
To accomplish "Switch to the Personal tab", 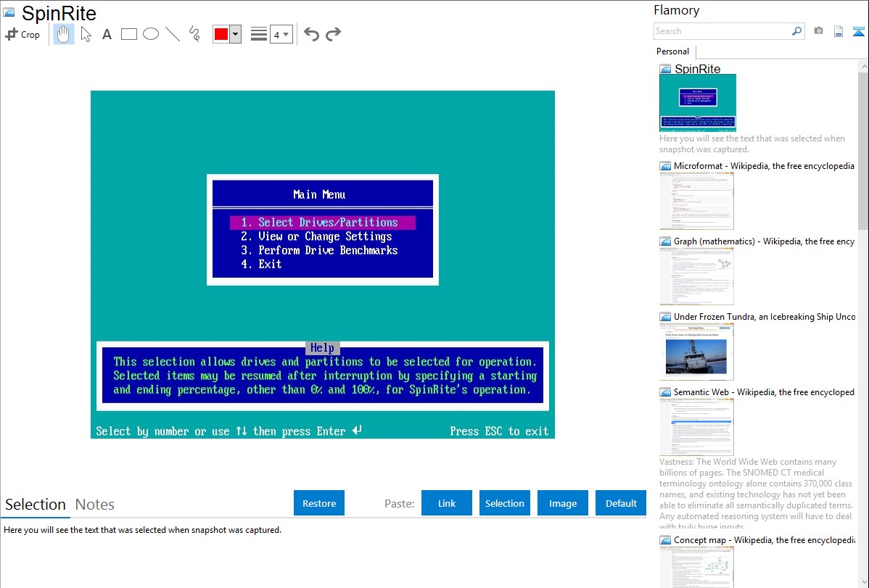I will 673,51.
